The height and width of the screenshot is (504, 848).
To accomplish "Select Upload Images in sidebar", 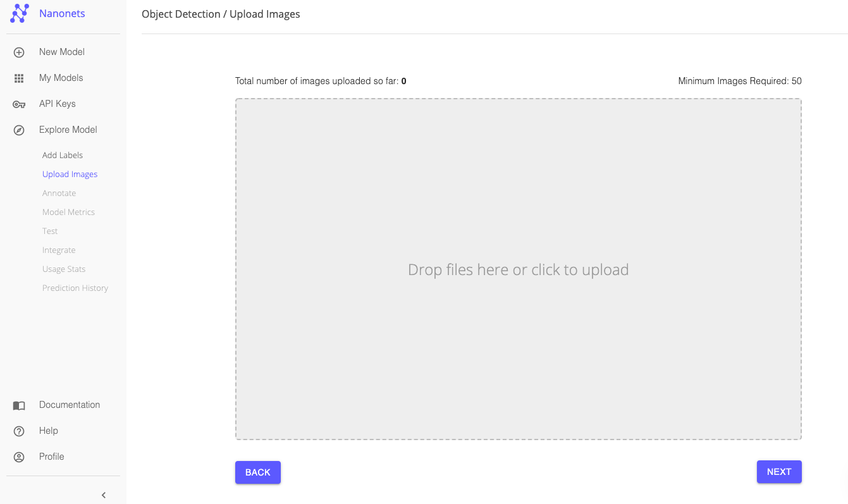I will (x=70, y=174).
